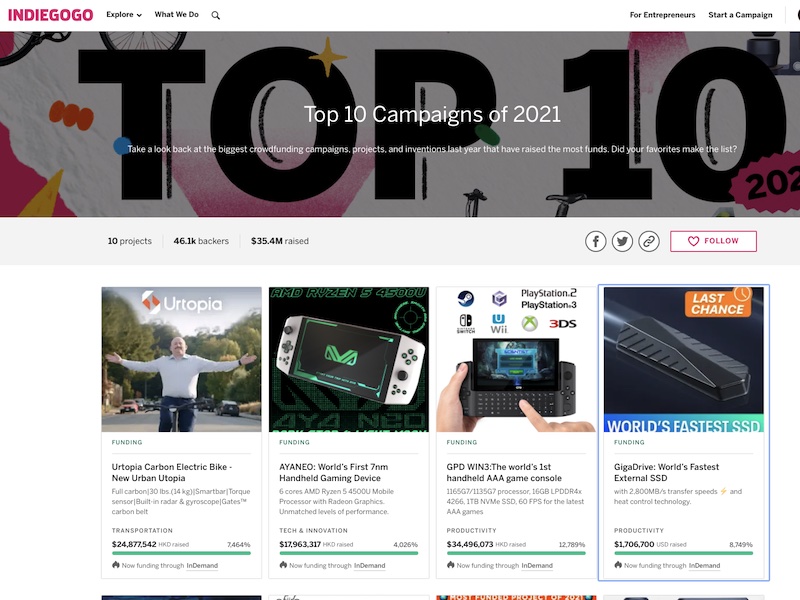Click PRODUCTIVITY label on GigaDrive card

(x=639, y=531)
